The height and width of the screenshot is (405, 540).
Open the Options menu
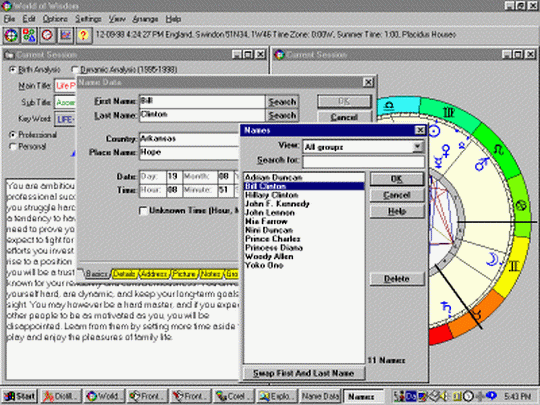click(55, 19)
